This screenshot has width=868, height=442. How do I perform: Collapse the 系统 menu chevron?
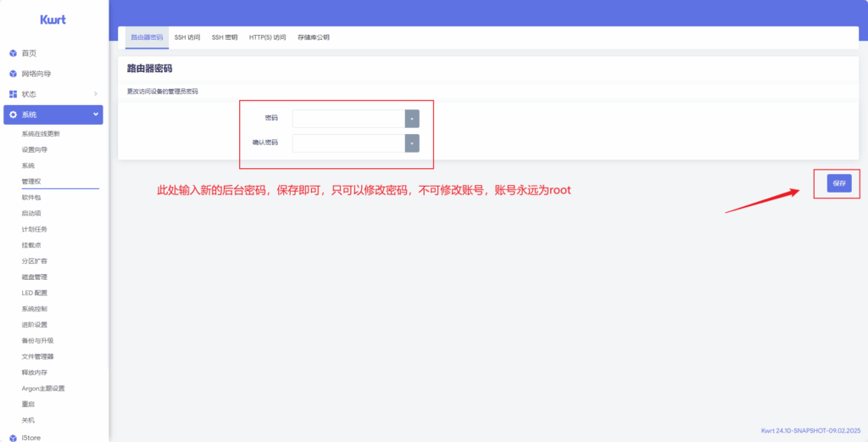click(96, 115)
